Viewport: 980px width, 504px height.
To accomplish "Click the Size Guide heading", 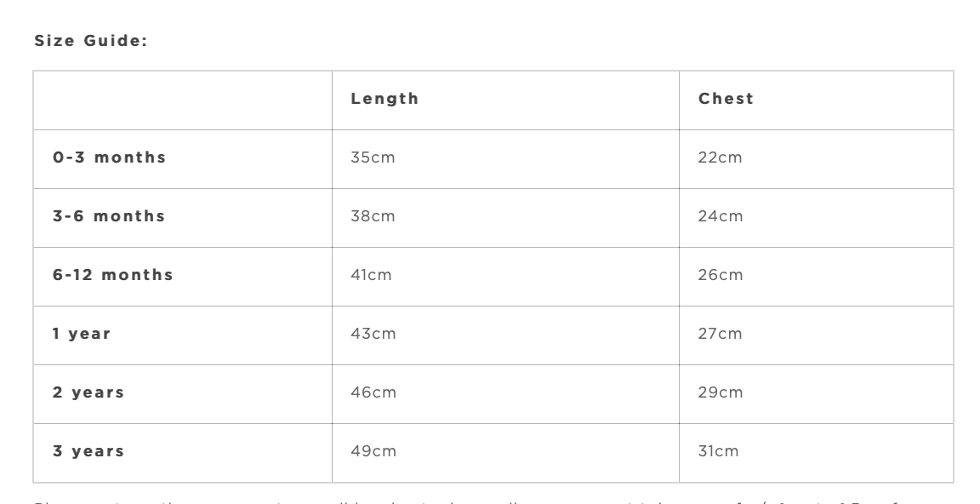I will pyautogui.click(x=90, y=41).
